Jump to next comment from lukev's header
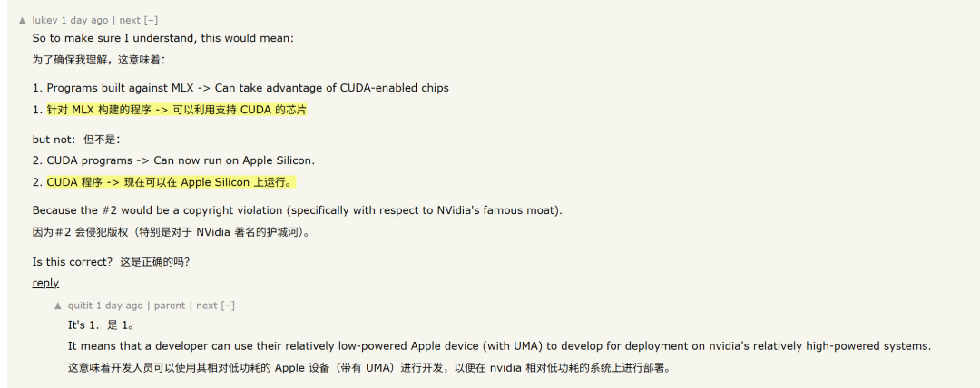The image size is (980, 388). 130,21
